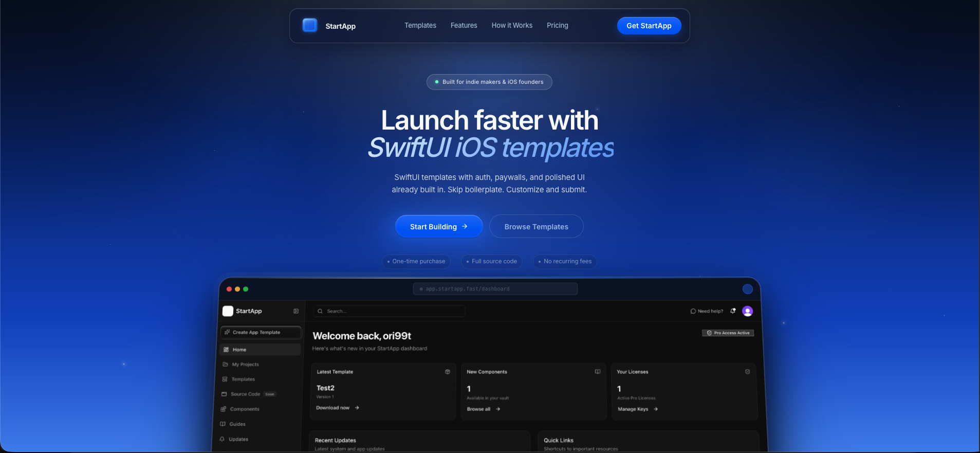Click Create App Template in sidebar
Viewport: 980px width, 453px height.
[x=261, y=333]
